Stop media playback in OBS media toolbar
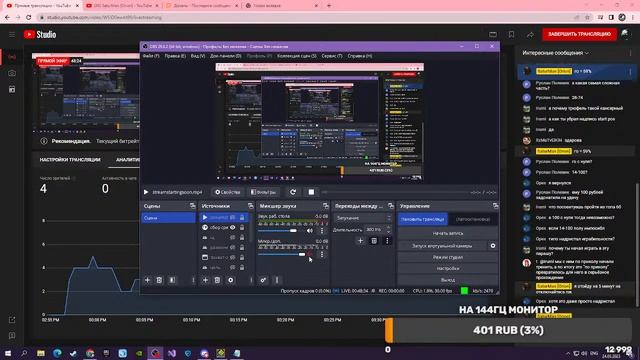Image resolution: width=640 pixels, height=360 pixels. click(311, 192)
